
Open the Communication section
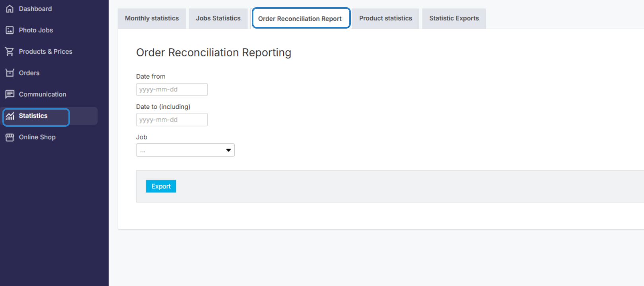pos(43,95)
